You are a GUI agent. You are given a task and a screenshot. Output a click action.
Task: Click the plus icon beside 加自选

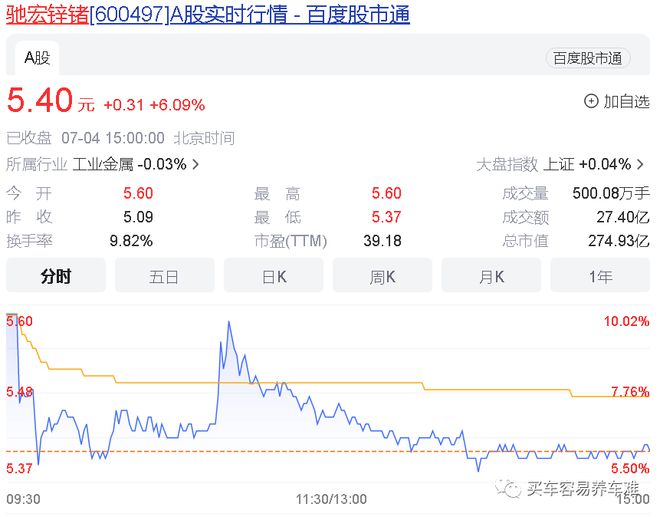591,101
